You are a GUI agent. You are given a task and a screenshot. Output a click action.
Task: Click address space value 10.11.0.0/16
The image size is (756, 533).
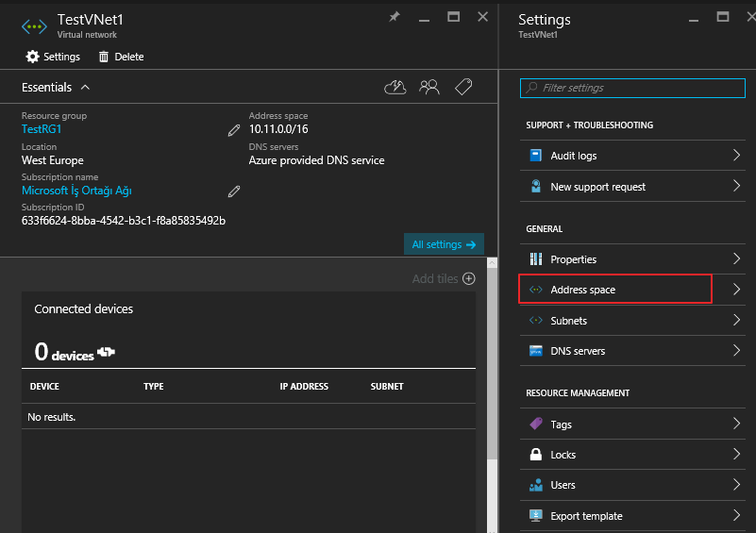(278, 129)
